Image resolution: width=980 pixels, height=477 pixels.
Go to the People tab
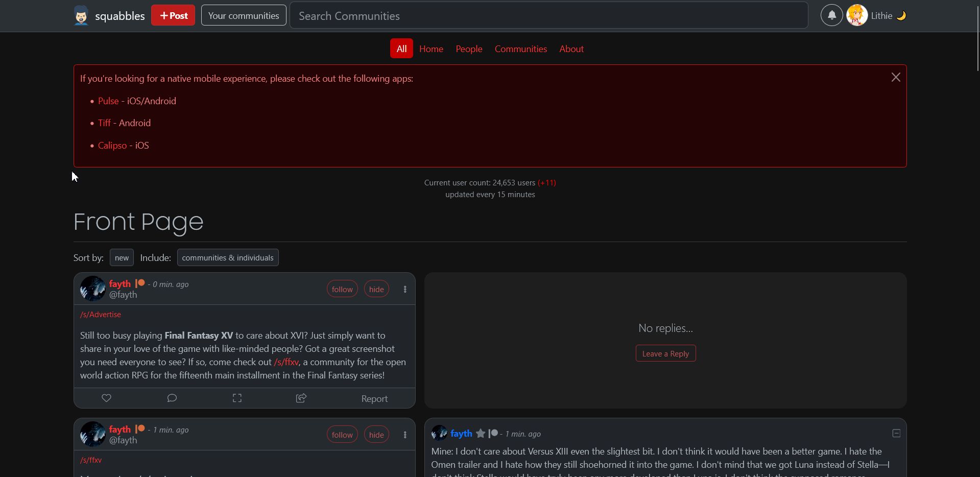point(469,49)
